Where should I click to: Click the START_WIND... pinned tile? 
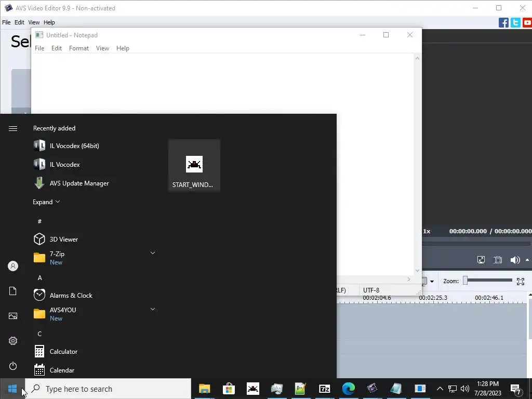194,165
